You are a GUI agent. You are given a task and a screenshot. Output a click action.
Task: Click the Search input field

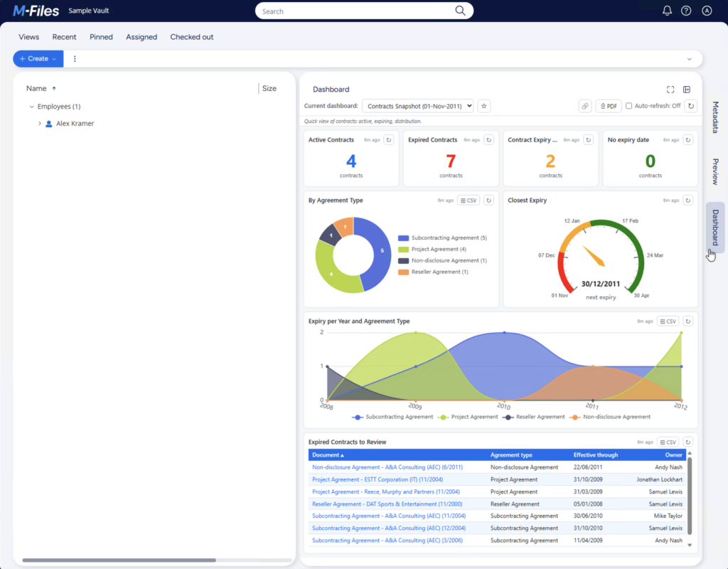355,11
